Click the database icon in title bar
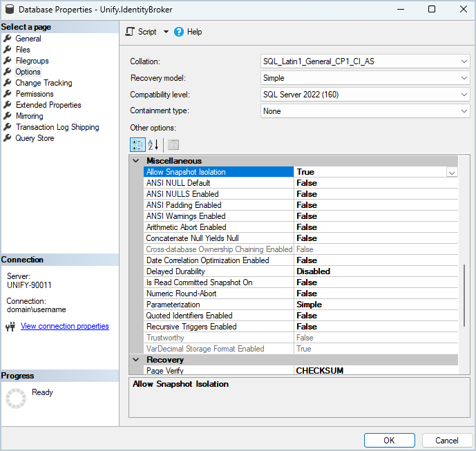The width and height of the screenshot is (476, 451). point(10,9)
